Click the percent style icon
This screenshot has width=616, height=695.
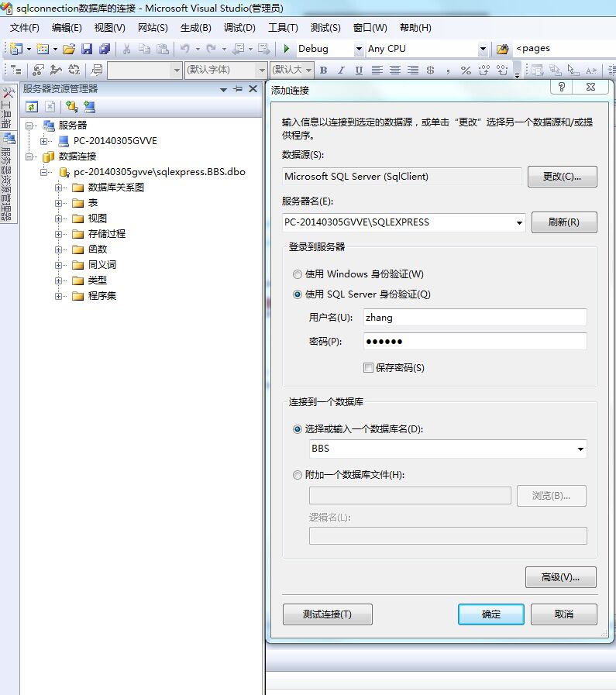tap(466, 70)
